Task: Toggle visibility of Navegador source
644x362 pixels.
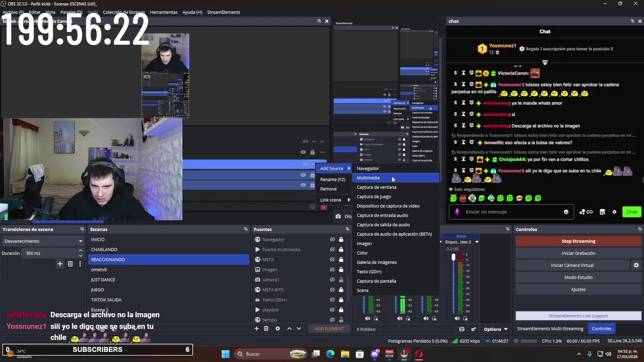Action: [x=332, y=239]
